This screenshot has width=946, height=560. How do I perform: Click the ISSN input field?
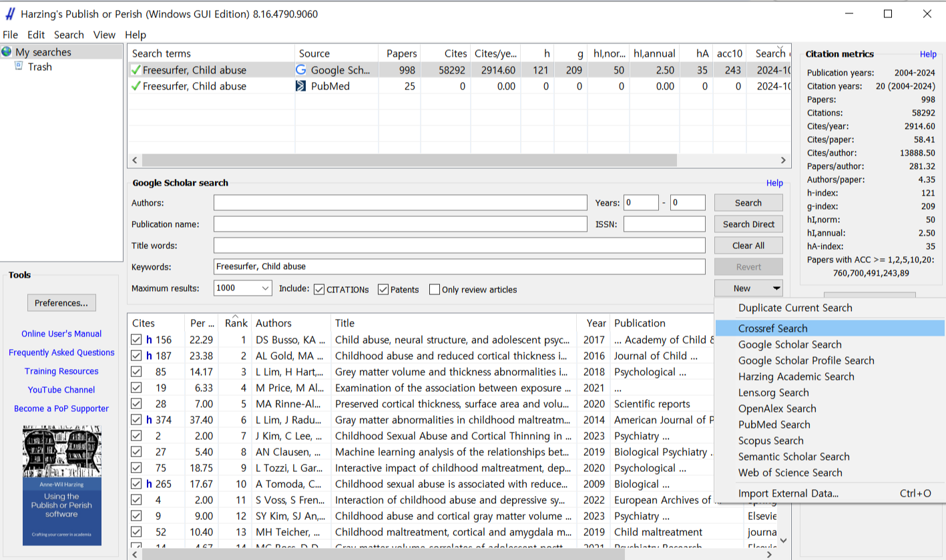(x=664, y=224)
